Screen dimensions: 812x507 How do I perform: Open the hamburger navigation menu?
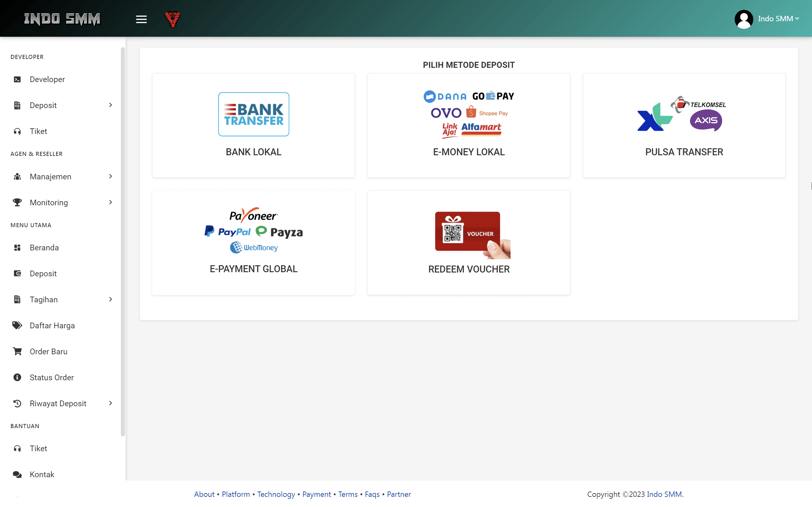pos(141,19)
